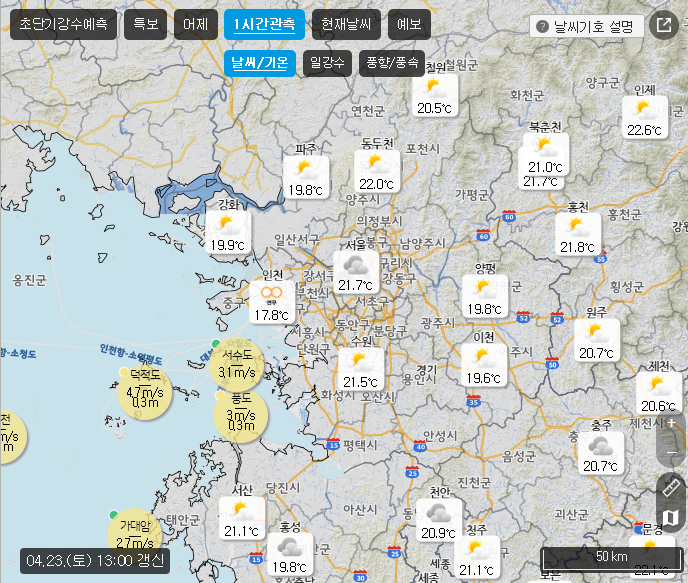This screenshot has width=688, height=583.
Task: Click the 안성시 map label
Action: coord(440,436)
